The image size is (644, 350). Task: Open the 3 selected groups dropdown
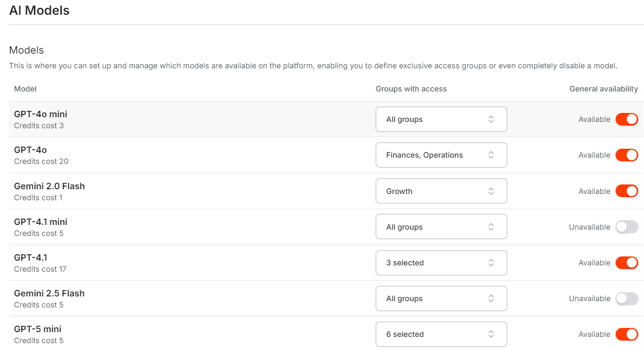(x=441, y=263)
